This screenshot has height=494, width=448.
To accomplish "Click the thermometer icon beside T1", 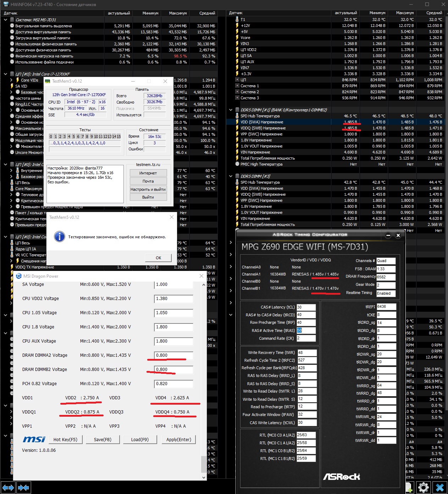I will pos(237,20).
